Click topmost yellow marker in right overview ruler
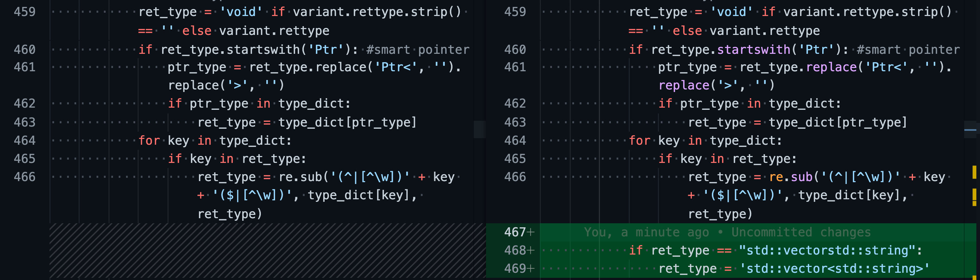The image size is (980, 280). (974, 172)
